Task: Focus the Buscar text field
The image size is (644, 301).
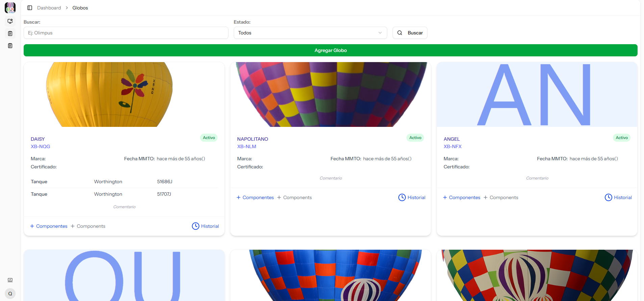Action: [126, 33]
